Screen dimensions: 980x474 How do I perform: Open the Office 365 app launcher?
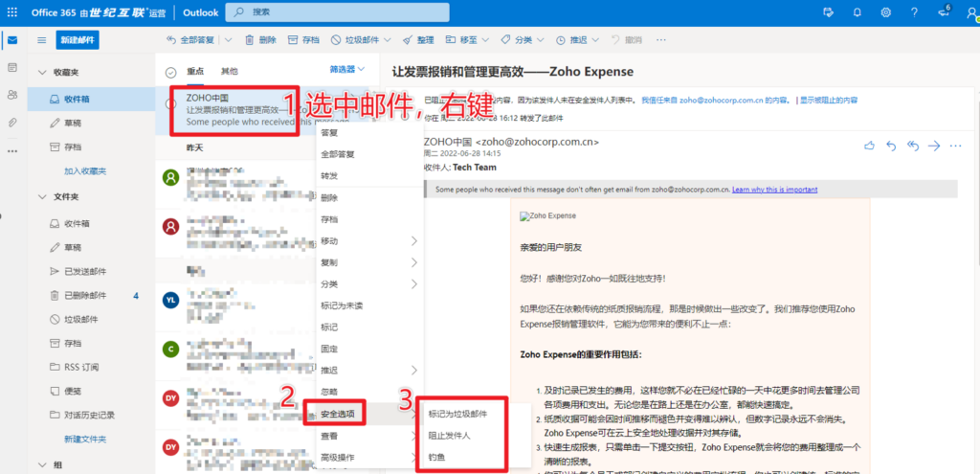click(12, 11)
